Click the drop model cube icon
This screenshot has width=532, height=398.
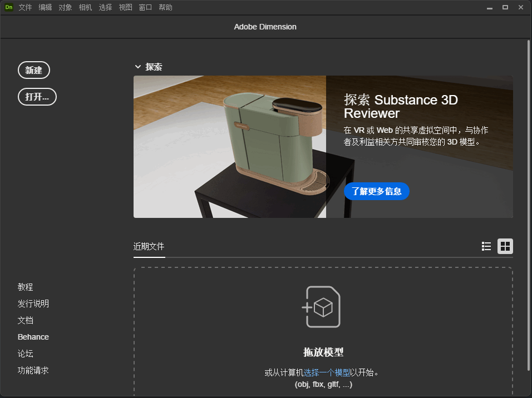tap(323, 307)
